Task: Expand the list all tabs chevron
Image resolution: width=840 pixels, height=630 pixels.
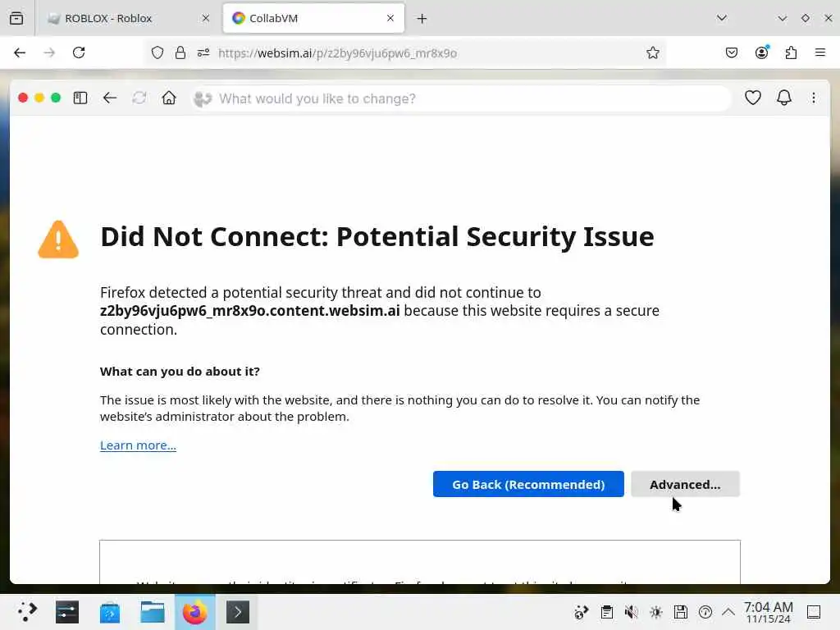Action: coord(722,18)
